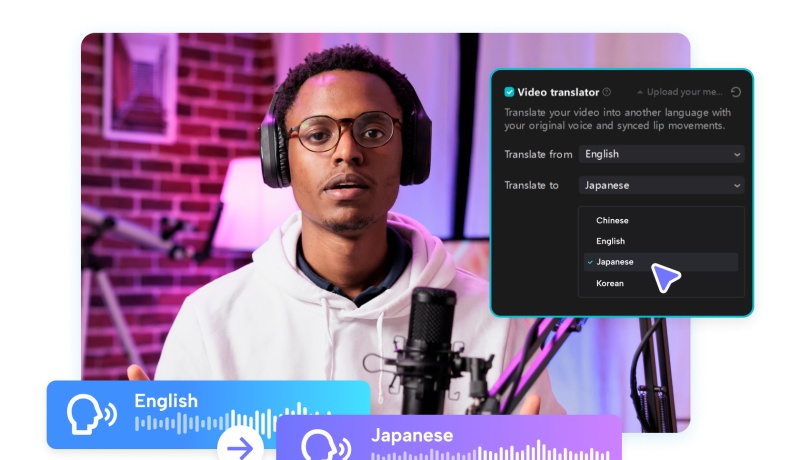Select the highlighted Japanese list option
The height and width of the screenshot is (460, 800).
615,262
